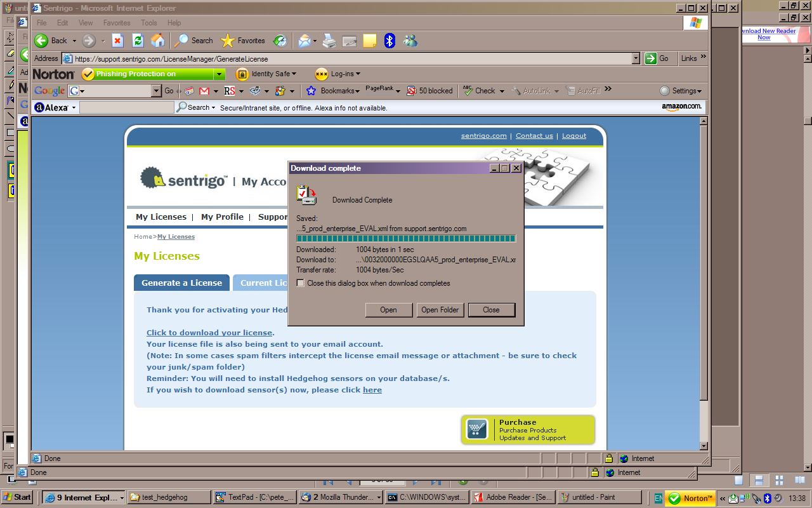This screenshot has height=508, width=812.
Task: Click the Close button in download dialog
Action: 491,310
